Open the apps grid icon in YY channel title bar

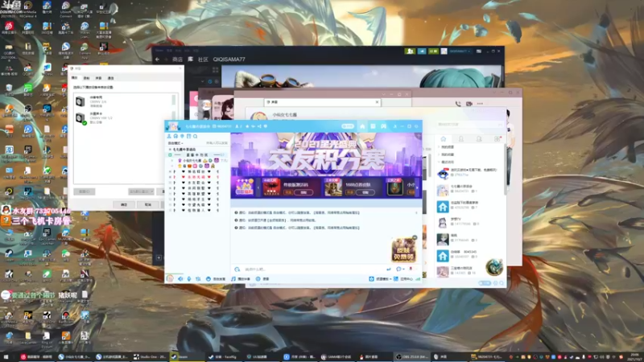373,126
